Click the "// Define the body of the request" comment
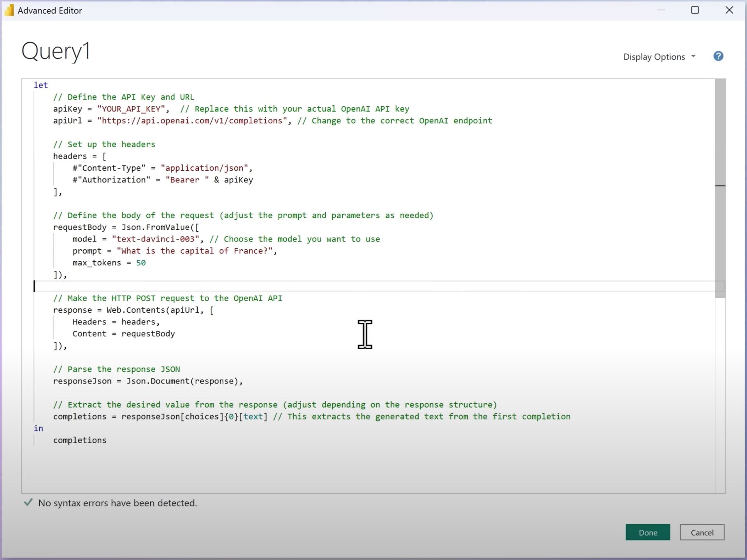The height and width of the screenshot is (560, 747). click(243, 215)
